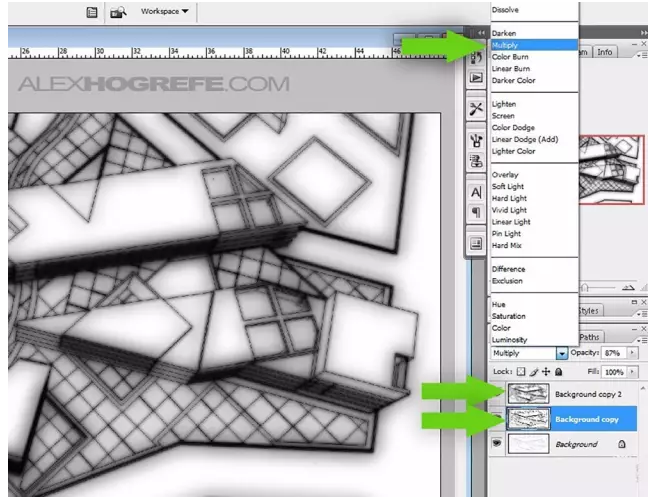This screenshot has height=501, width=655.
Task: Switch to the Info tab
Action: point(604,52)
